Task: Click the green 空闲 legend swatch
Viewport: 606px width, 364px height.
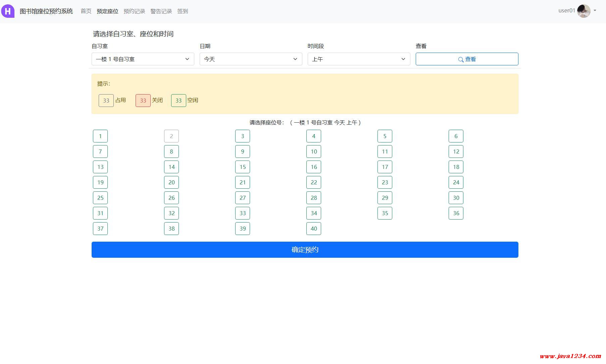Action: click(179, 101)
